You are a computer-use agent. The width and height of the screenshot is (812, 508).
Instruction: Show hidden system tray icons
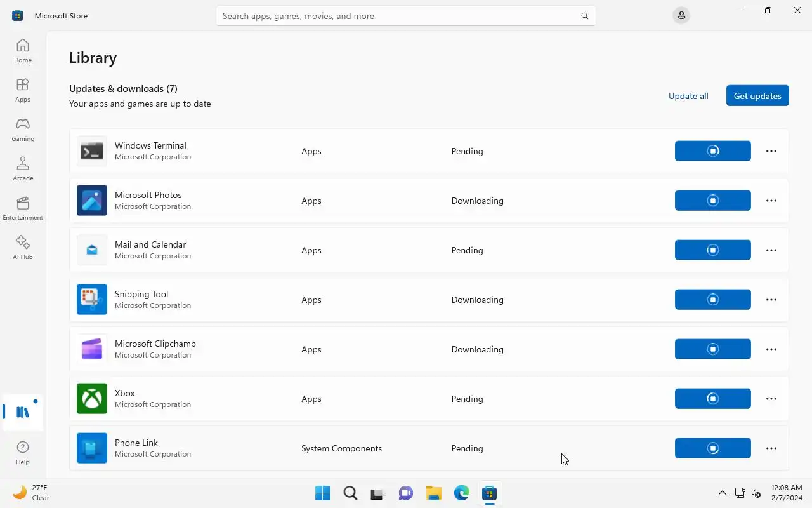[722, 493]
